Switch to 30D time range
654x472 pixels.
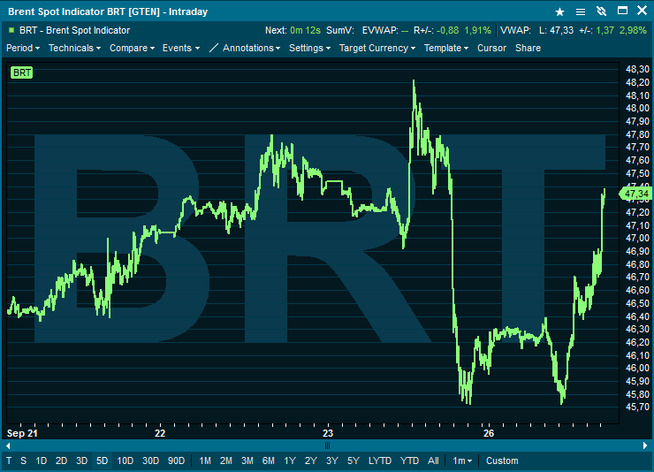click(x=151, y=461)
